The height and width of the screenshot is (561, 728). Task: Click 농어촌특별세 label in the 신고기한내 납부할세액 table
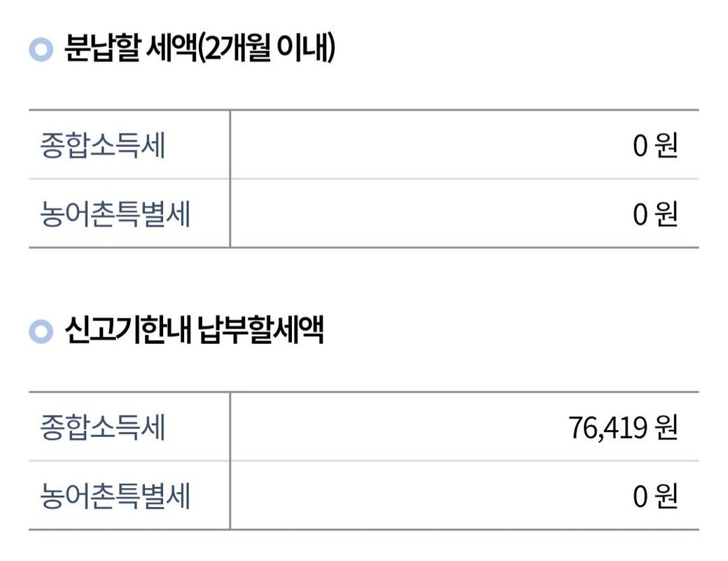[115, 496]
